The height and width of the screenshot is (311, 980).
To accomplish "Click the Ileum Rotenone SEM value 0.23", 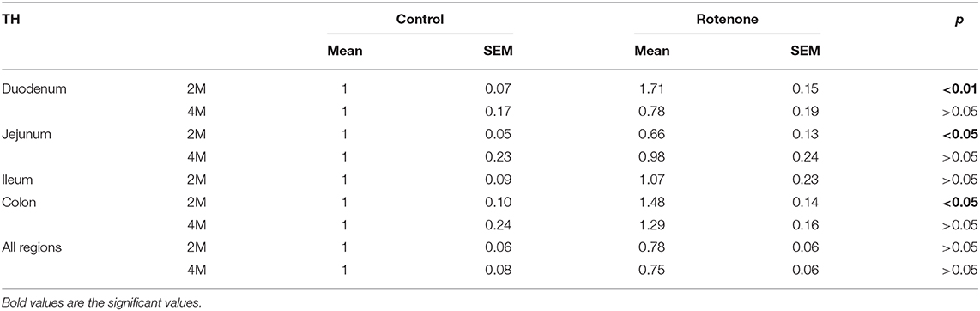I will pos(808,180).
